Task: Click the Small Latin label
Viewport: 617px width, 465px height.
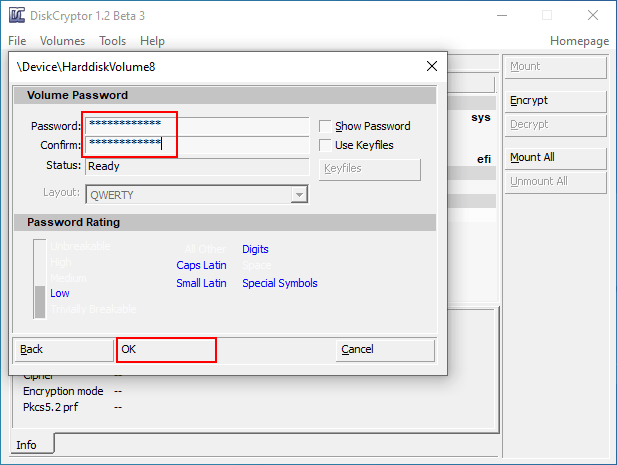Action: click(201, 283)
